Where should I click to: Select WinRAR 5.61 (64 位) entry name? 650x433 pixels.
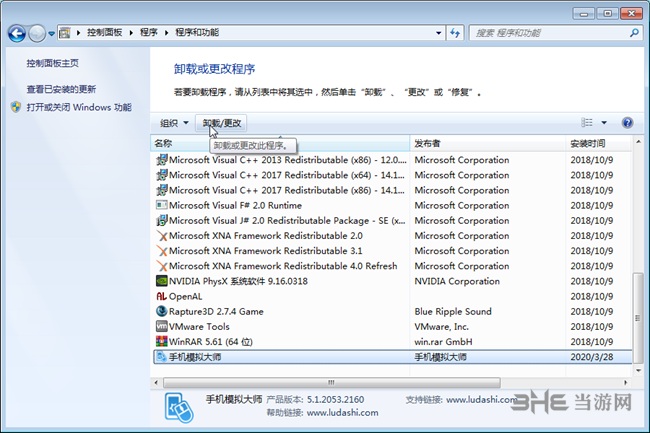click(x=211, y=342)
